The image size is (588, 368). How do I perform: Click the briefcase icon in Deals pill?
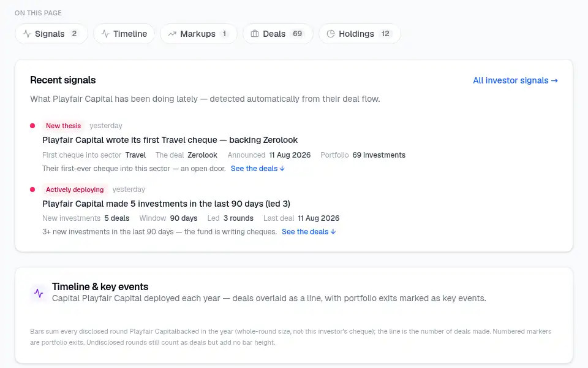tap(255, 34)
